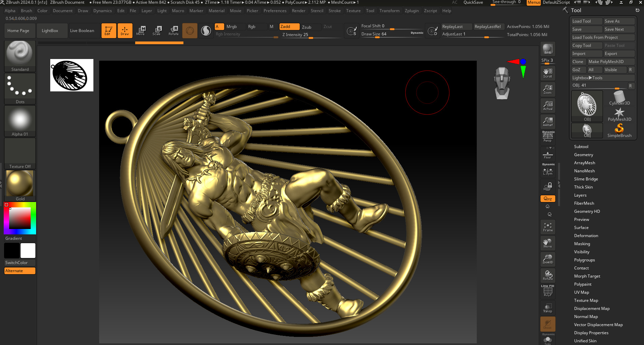Viewport: 644px width, 345px height.
Task: Click the Zoom3D icon
Action: coord(548,259)
